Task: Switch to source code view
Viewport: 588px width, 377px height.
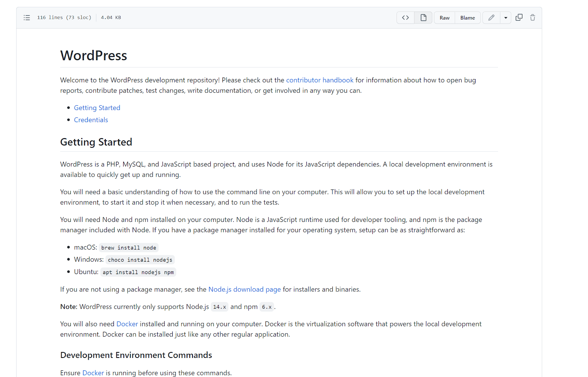Action: coord(405,18)
